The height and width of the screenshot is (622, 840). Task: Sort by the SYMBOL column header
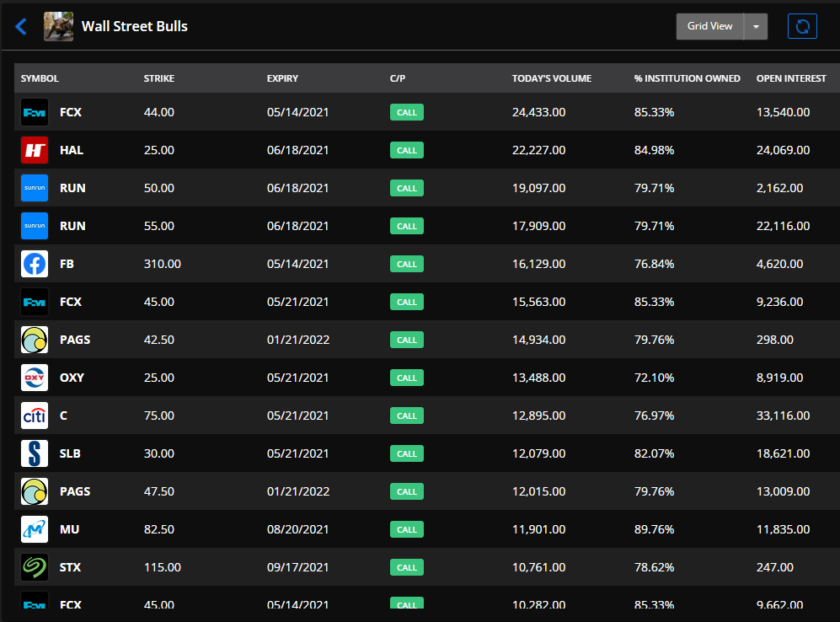(x=40, y=78)
